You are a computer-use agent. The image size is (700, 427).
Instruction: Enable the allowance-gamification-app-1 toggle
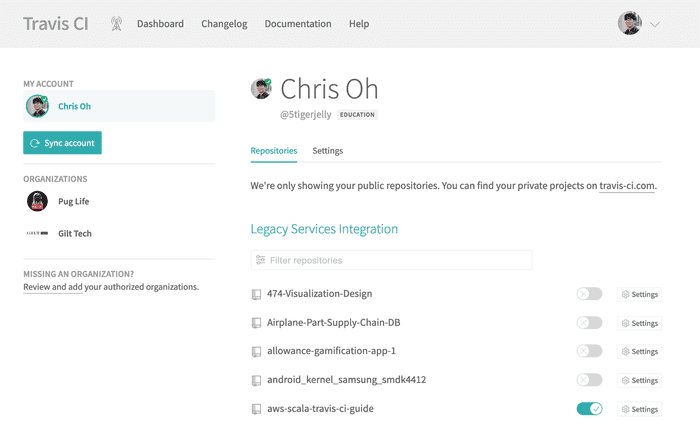pos(589,351)
